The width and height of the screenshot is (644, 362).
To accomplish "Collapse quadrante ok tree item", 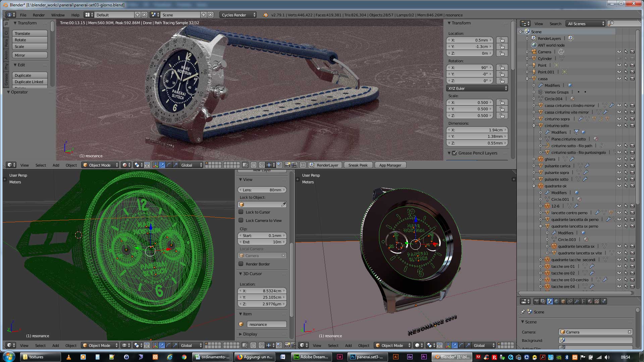I will pos(534,186).
